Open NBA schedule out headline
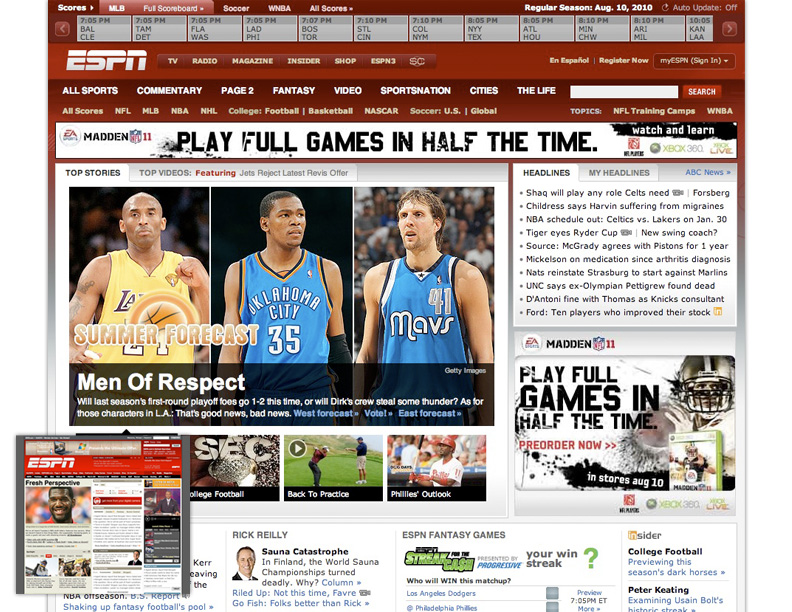 (x=626, y=219)
